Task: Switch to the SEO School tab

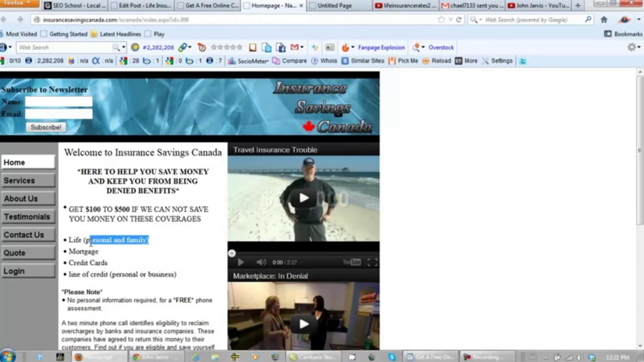Action: (x=74, y=6)
